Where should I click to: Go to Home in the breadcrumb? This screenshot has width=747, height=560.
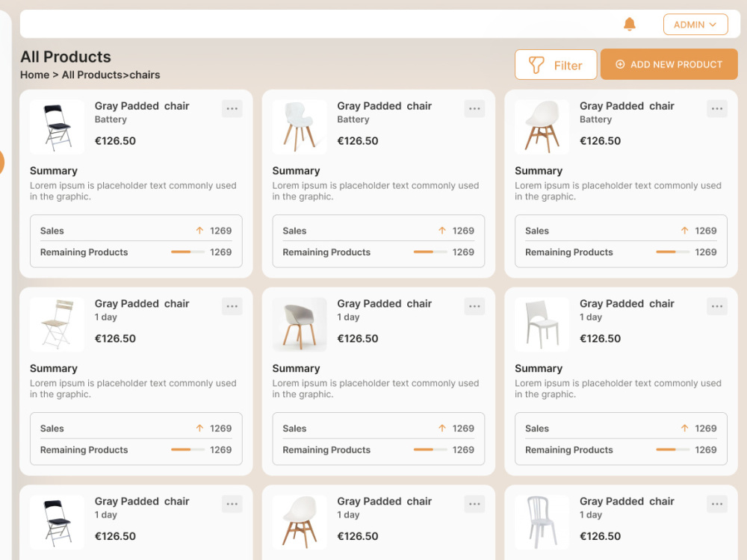point(35,75)
